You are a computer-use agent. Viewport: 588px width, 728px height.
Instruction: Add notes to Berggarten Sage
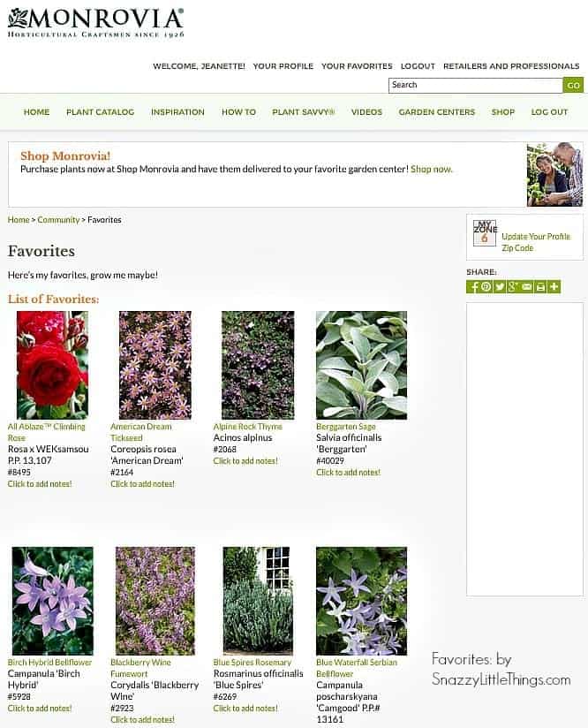pyautogui.click(x=348, y=472)
